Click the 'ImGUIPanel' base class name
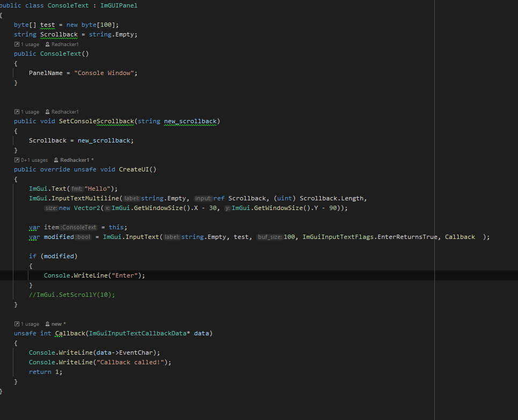Image resolution: width=518 pixels, height=420 pixels. (119, 5)
